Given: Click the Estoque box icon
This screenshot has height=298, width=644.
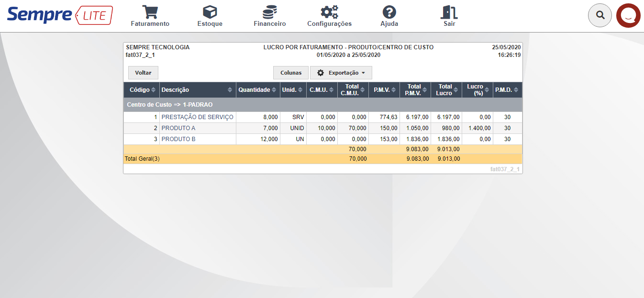Looking at the screenshot, I should (x=210, y=12).
